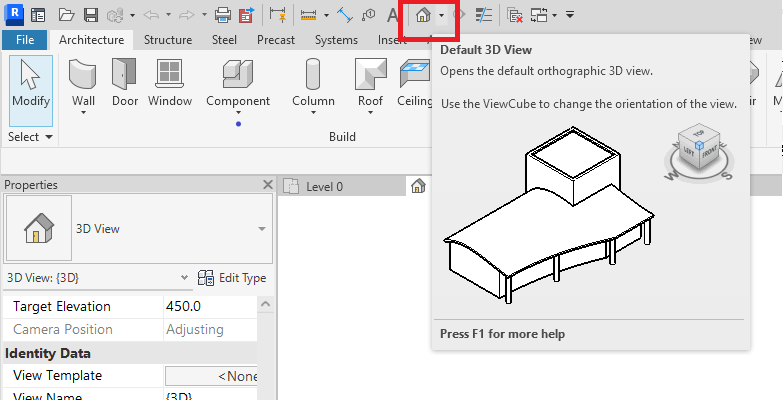Click the 'Adjusting' camera position value

point(195,330)
